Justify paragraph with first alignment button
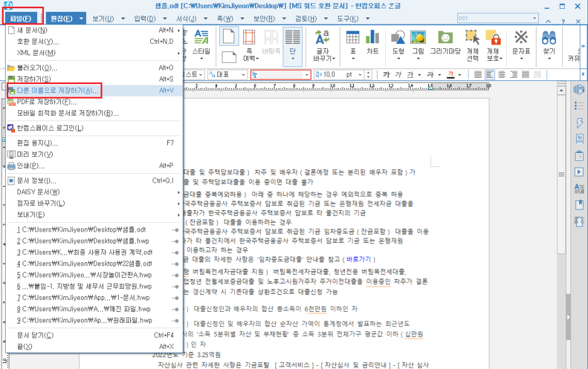Screen dimensions: 588x369 (477, 75)
